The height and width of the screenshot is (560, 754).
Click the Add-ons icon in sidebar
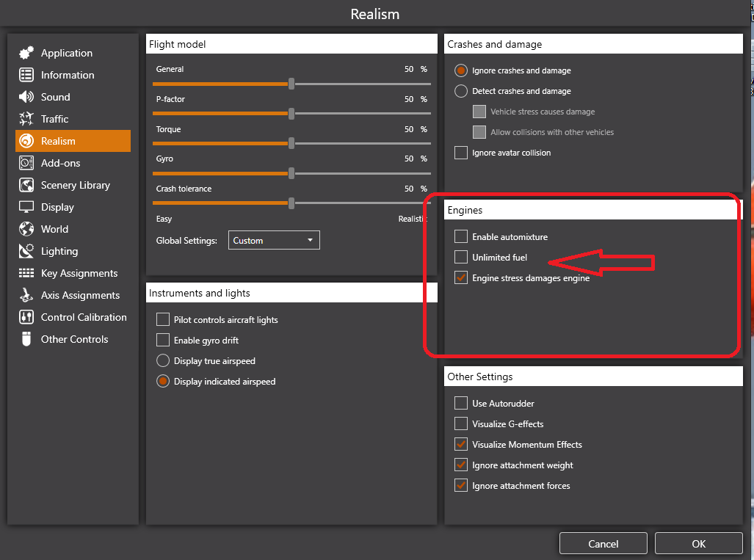click(x=26, y=163)
